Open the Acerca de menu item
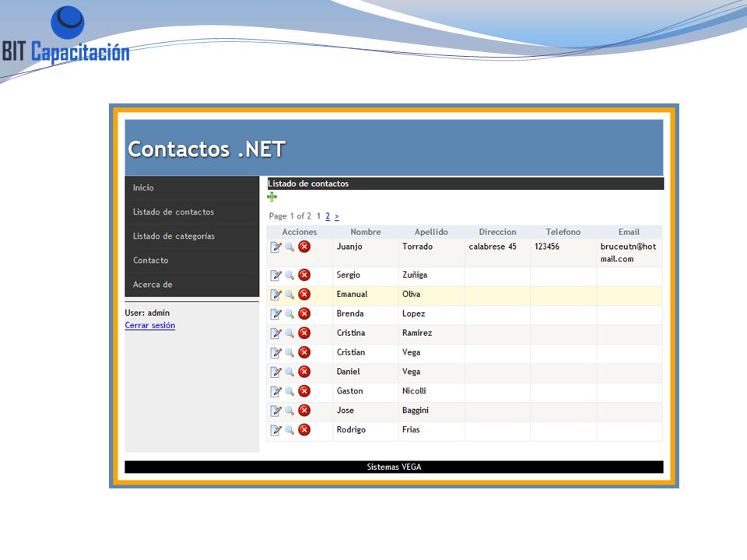Screen dimensions: 747x560 (192, 285)
